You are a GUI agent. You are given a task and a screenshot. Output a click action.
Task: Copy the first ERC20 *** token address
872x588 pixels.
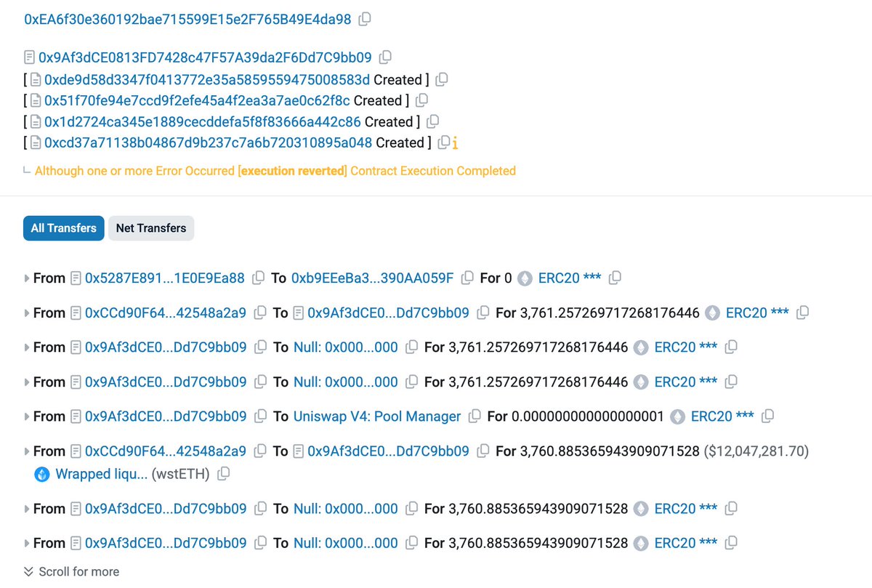click(x=615, y=278)
